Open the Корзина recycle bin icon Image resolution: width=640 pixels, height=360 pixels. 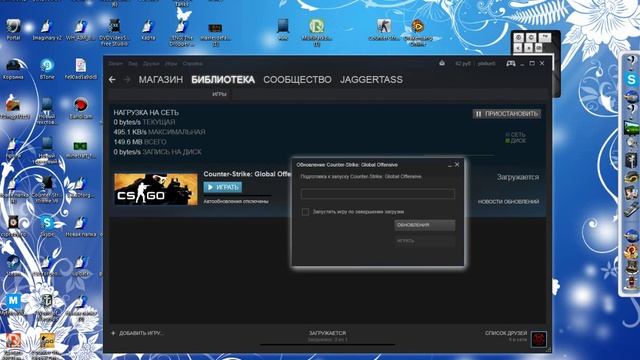coord(13,69)
